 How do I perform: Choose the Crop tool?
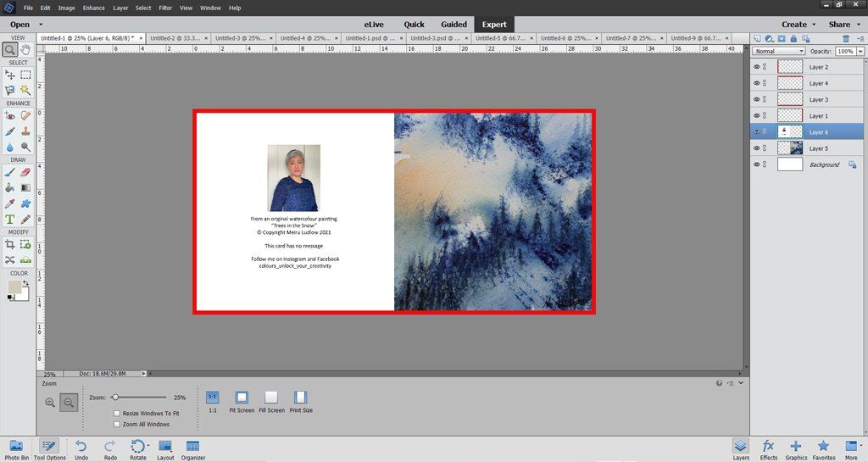(9, 245)
